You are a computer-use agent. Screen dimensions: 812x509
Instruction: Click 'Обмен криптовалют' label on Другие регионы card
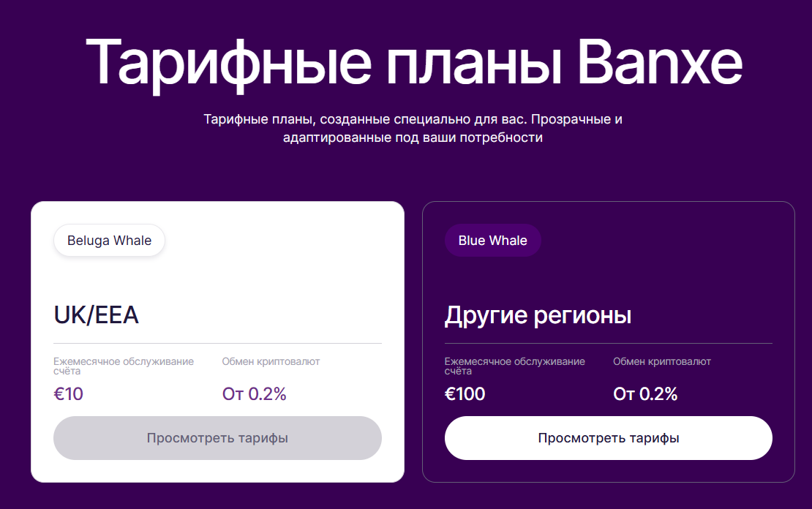[x=663, y=361]
